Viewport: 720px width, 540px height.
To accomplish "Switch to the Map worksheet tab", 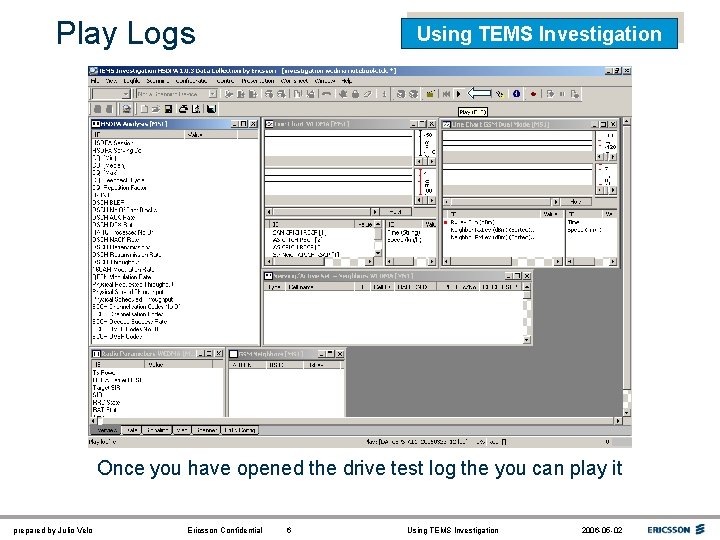I will pos(181,430).
